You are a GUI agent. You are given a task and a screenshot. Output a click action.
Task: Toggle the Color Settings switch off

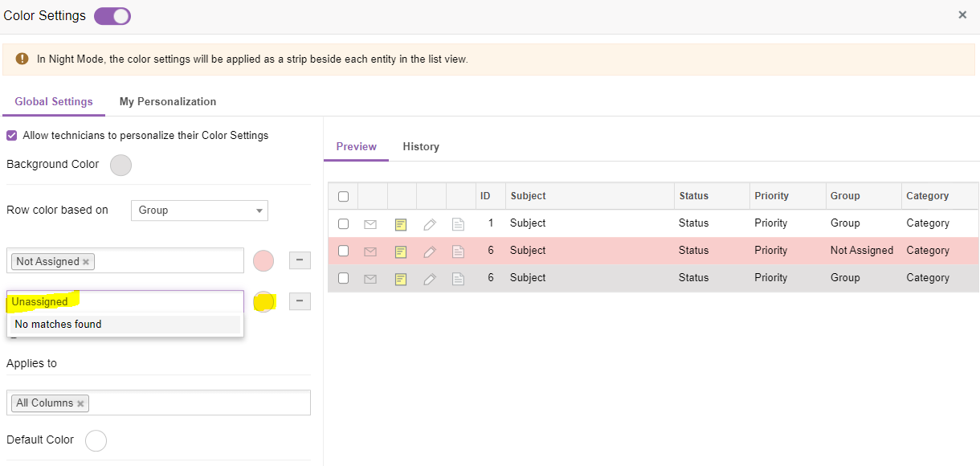point(112,15)
